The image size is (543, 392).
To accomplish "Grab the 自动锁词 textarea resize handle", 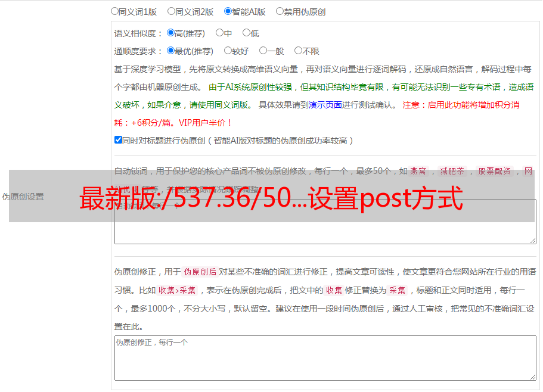I will coord(533,241).
